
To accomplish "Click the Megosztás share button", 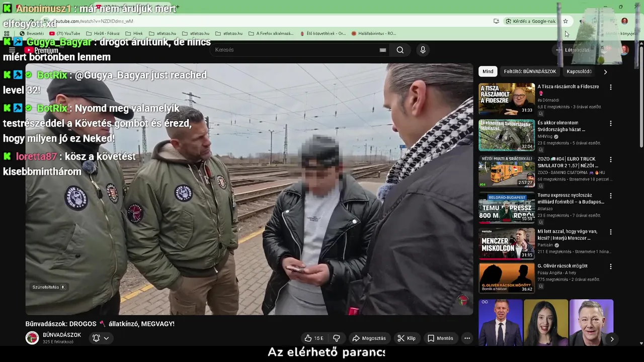I will pyautogui.click(x=369, y=338).
